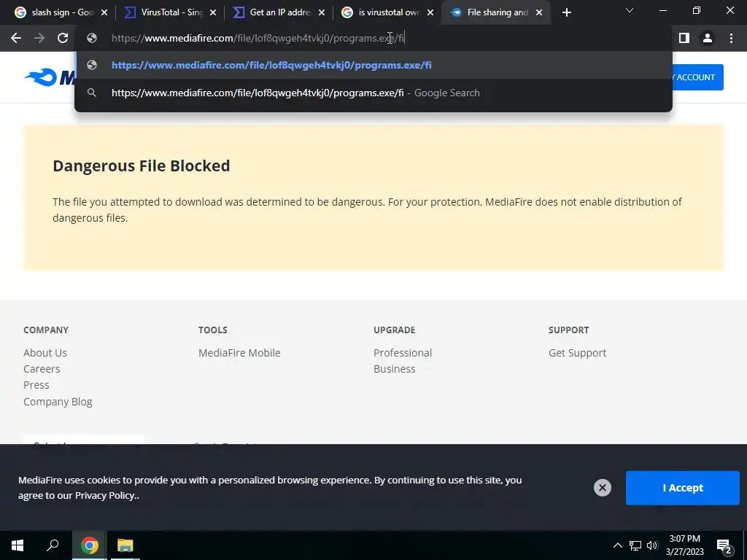Close the 'Get an IP address' tab
Screen dimensions: 747x560
coord(322,12)
